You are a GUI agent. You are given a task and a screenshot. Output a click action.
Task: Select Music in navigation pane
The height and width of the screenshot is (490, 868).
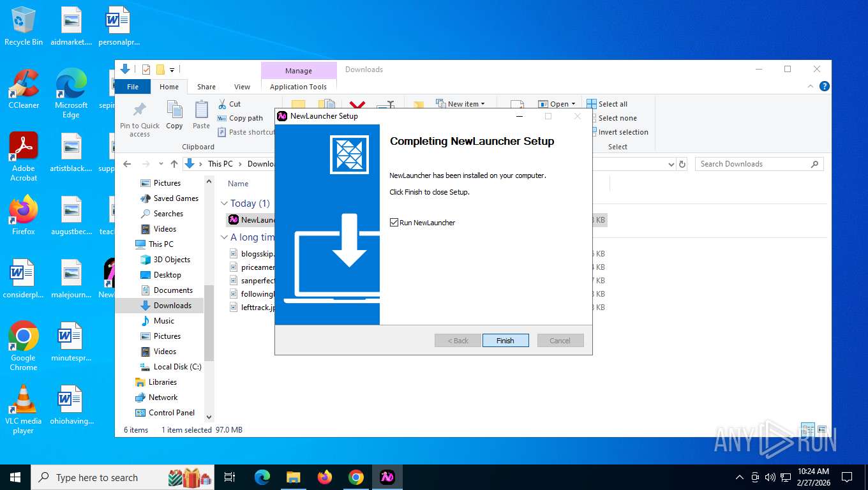coord(157,321)
